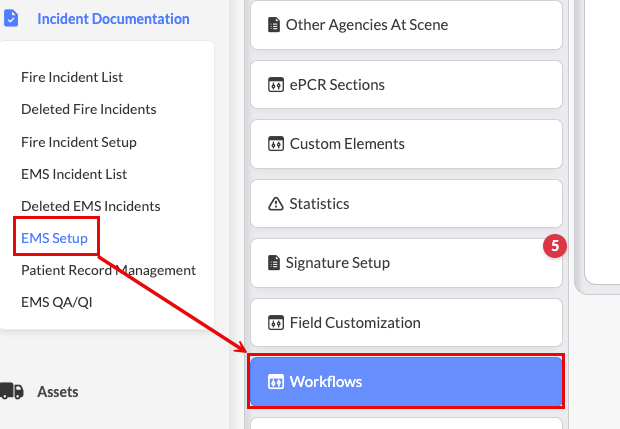Navigate to Patient Record Management
The width and height of the screenshot is (620, 429).
coord(108,270)
